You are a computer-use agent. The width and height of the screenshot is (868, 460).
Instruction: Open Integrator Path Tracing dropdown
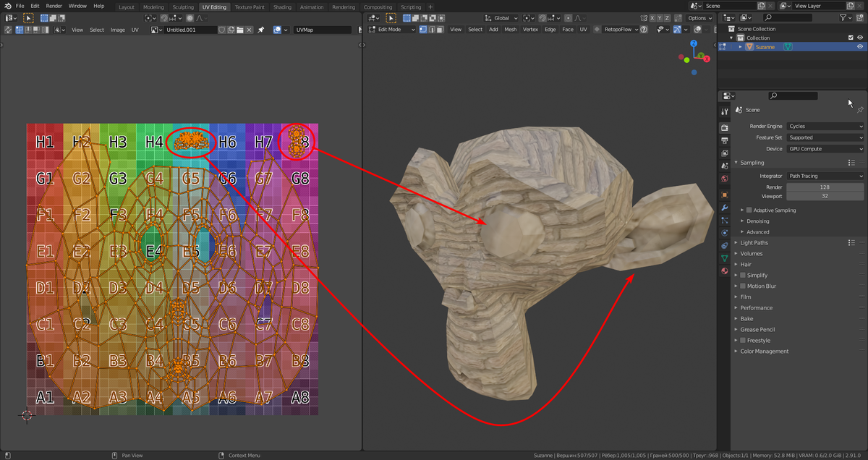point(825,176)
